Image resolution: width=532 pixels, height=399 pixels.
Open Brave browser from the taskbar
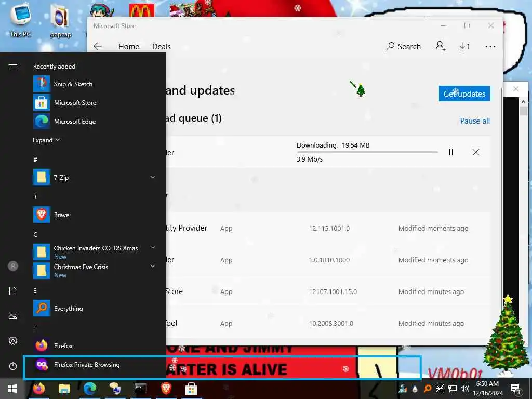click(x=166, y=389)
